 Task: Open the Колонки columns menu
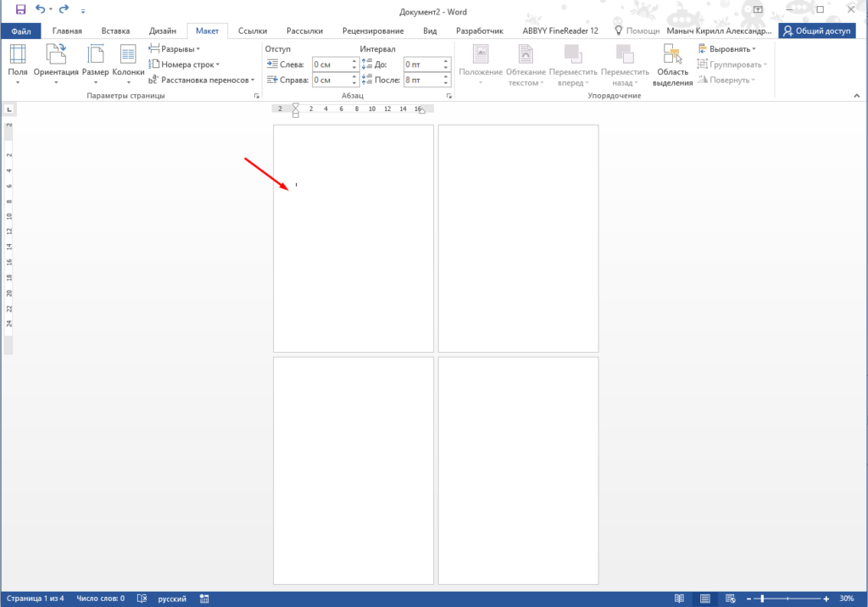coord(128,64)
